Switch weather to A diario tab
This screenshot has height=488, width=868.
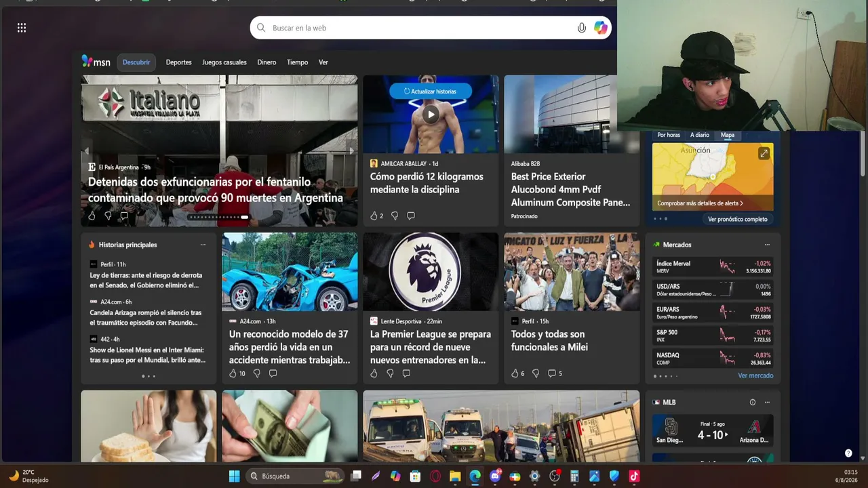point(700,135)
